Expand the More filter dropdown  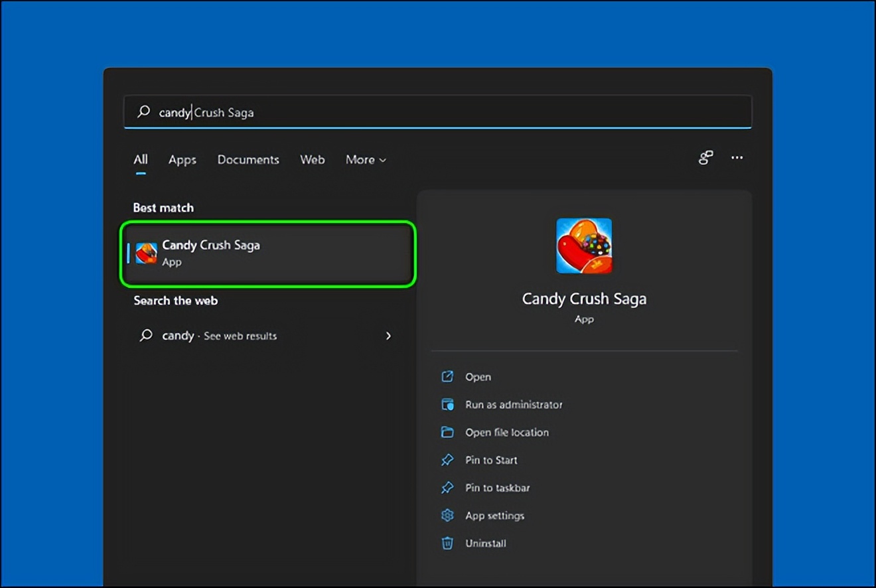(366, 160)
